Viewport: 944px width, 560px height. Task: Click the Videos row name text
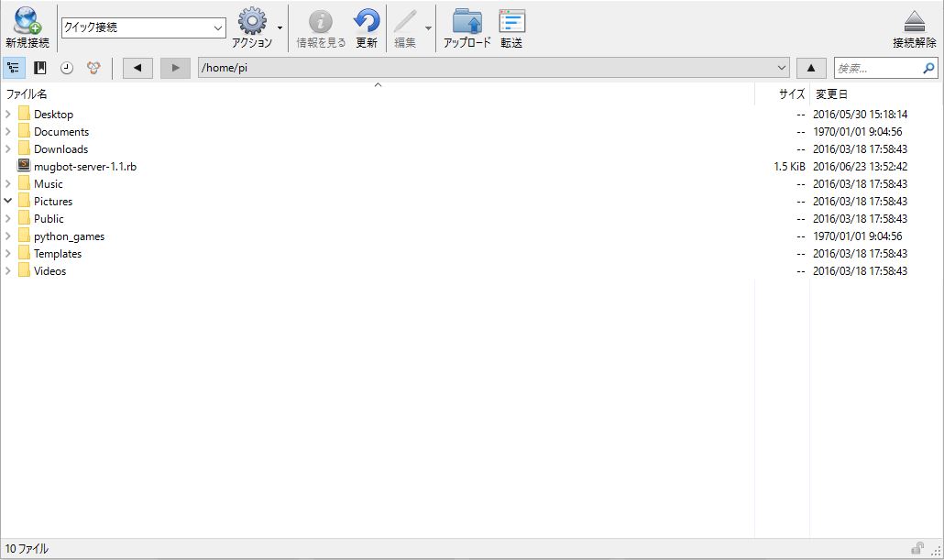(50, 271)
